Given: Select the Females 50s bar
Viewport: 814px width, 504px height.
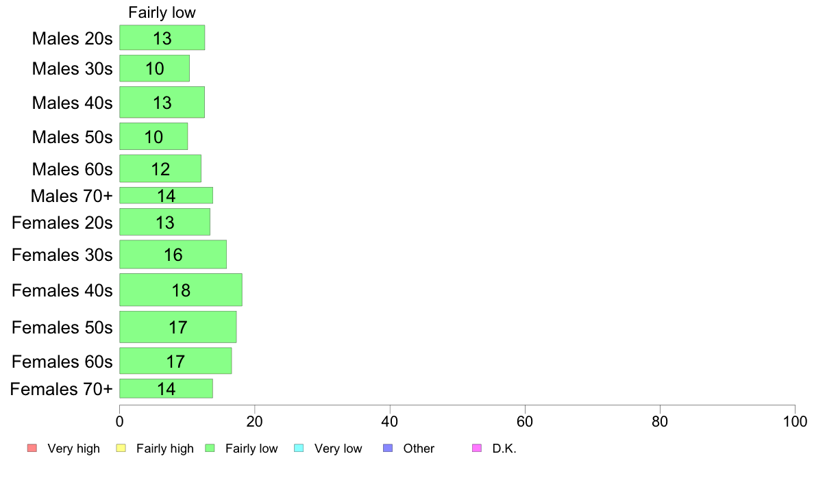Looking at the screenshot, I should click(177, 327).
